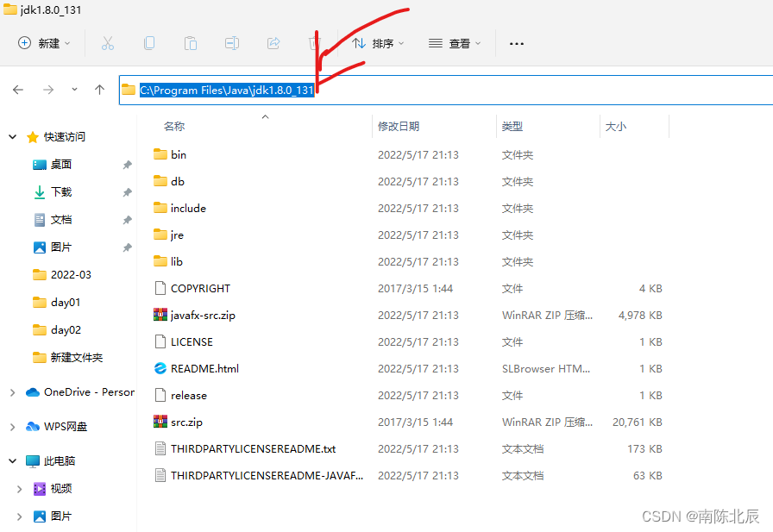773x532 pixels.
Task: Click the 2017/3/15 1:44 date for COPYRIGHT
Action: tap(415, 289)
